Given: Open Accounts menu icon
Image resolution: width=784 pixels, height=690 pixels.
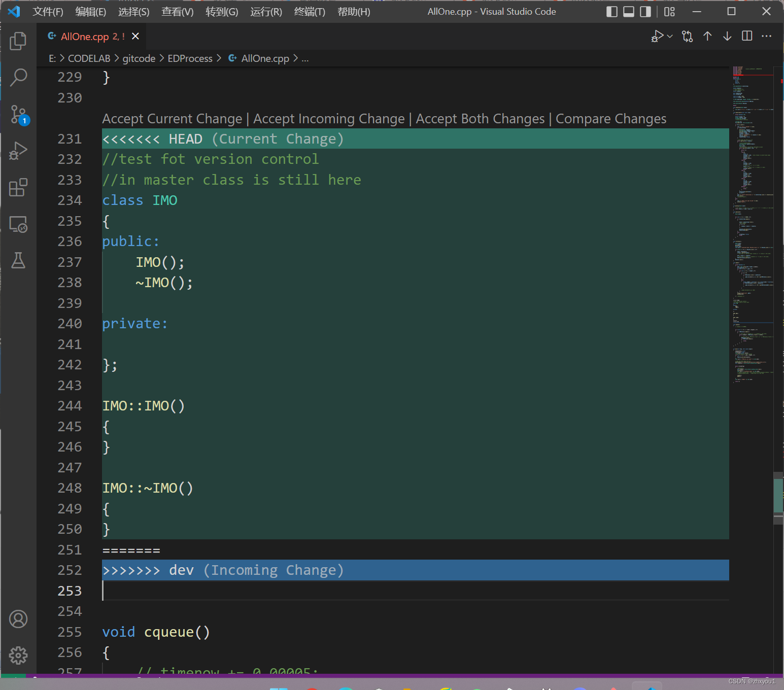Looking at the screenshot, I should pos(18,619).
